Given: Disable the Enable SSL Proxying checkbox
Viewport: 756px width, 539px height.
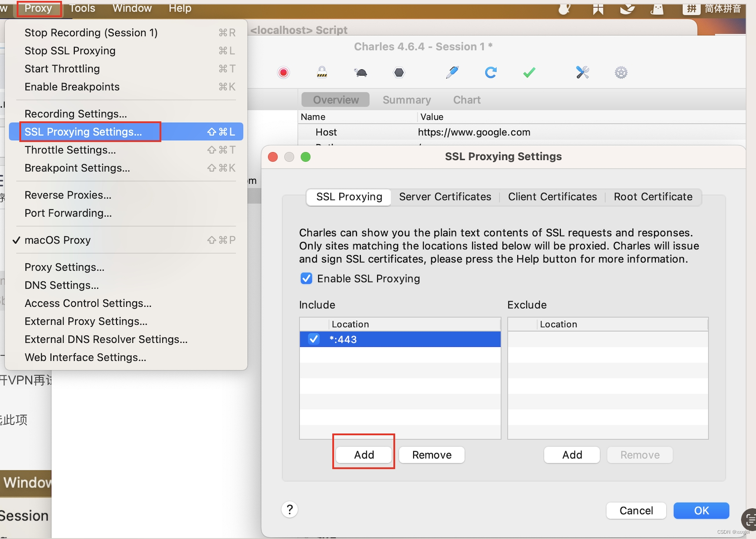Looking at the screenshot, I should point(306,278).
